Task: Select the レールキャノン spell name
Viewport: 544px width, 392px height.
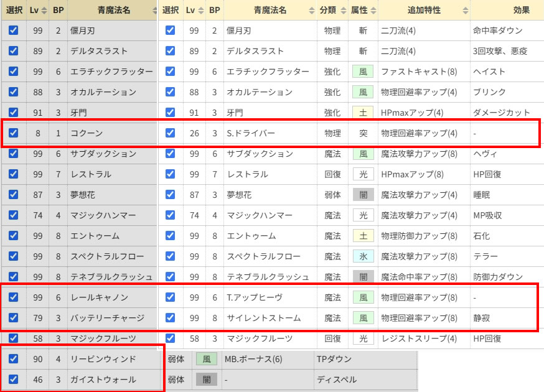Action: (98, 297)
